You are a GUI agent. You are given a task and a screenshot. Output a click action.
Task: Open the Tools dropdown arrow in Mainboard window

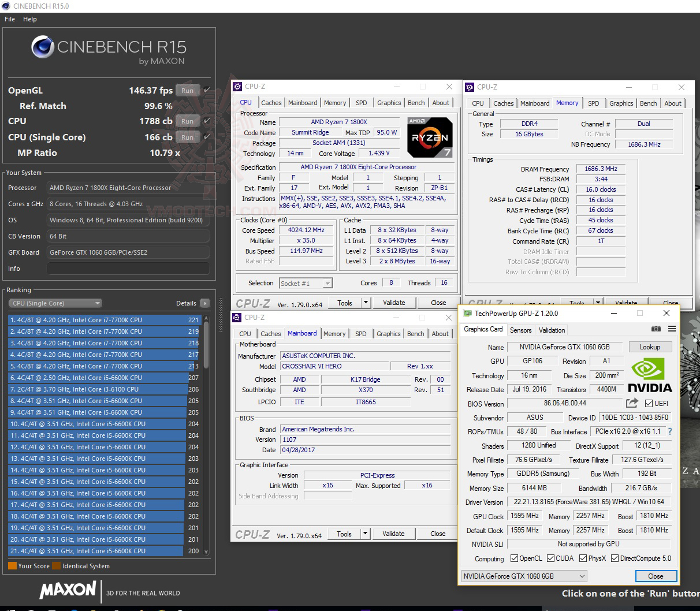point(365,534)
